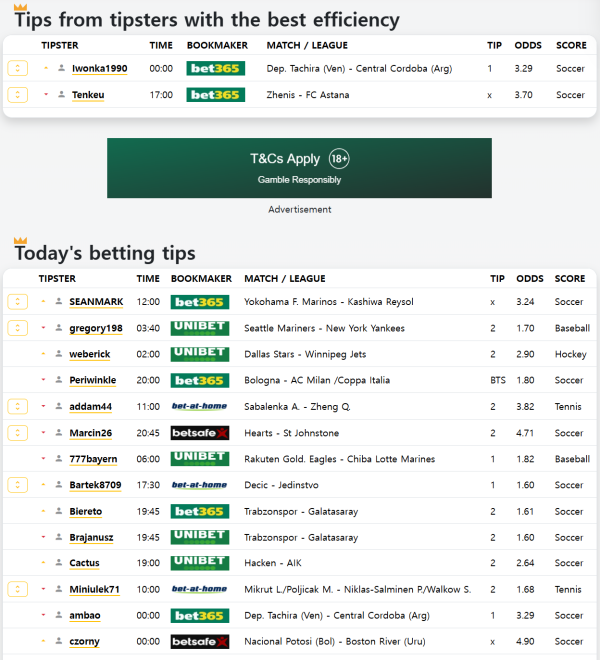The width and height of the screenshot is (600, 660).
Task: Click the ODDS column header in Today's betting tips
Action: (530, 279)
